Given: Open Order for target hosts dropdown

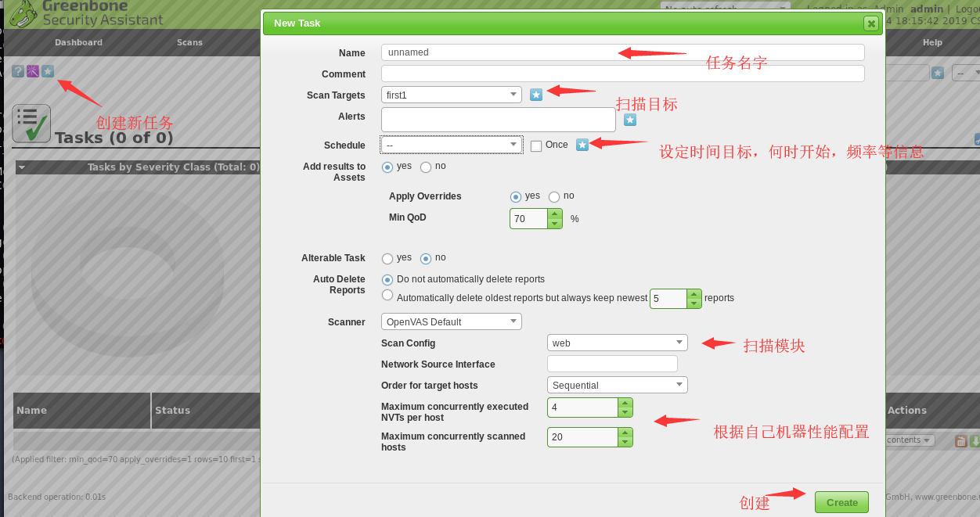Looking at the screenshot, I should 618,385.
